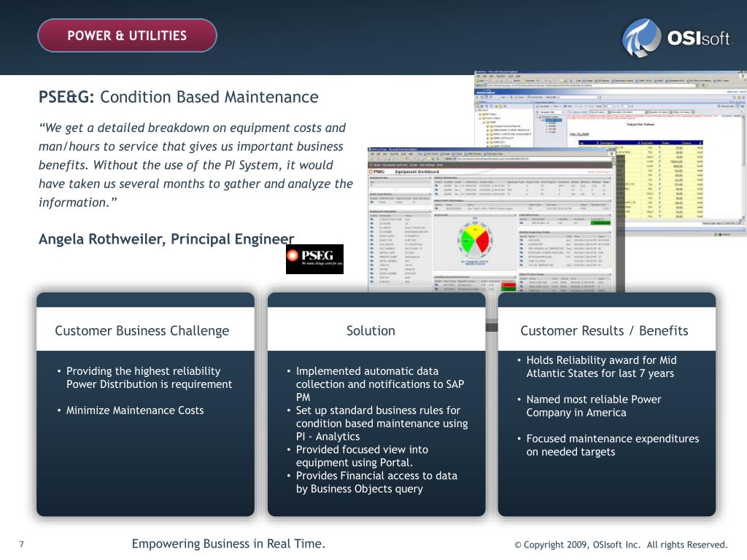Click the "Customer Business Challenge" header

click(x=142, y=330)
